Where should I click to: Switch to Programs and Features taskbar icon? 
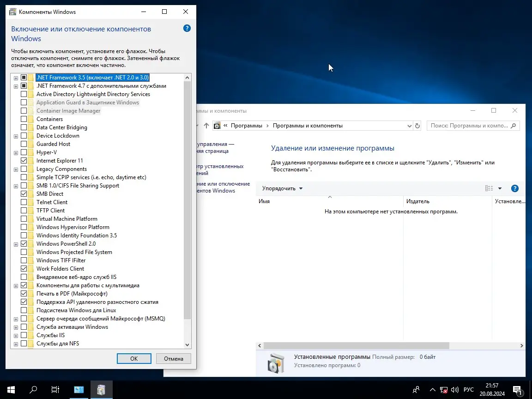coord(101,389)
